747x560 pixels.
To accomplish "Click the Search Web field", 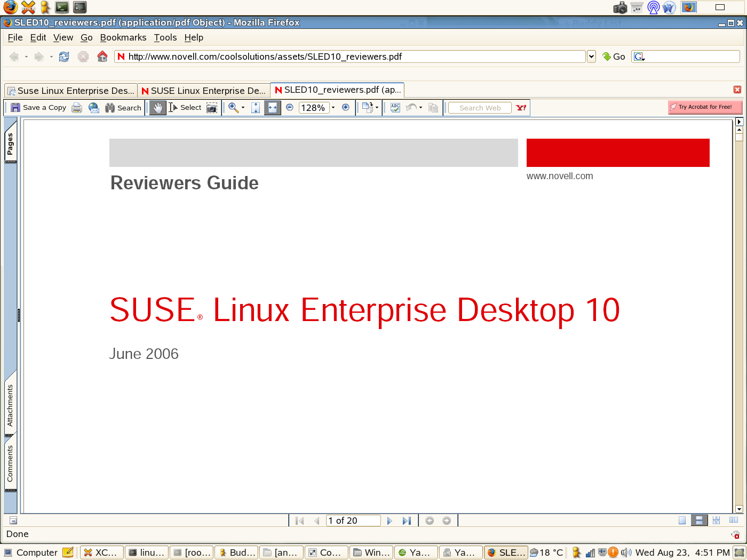I will [480, 108].
